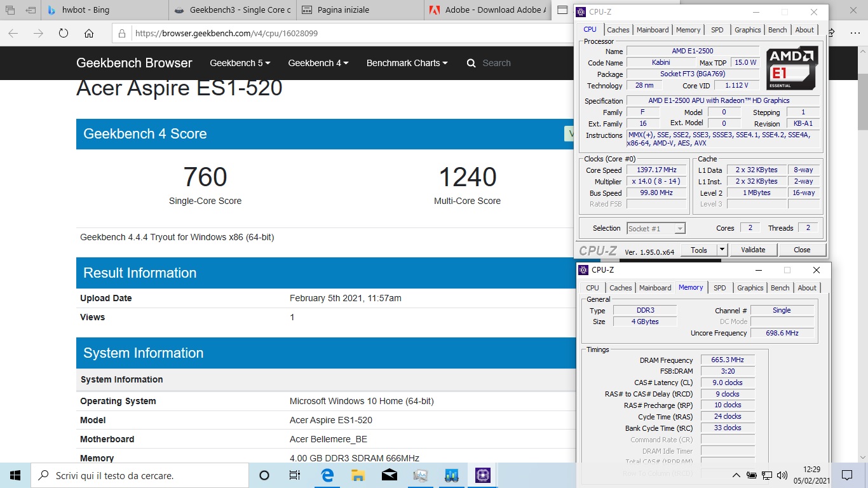The width and height of the screenshot is (868, 488).
Task: Open Geekbench 5 dropdown menu
Action: click(240, 63)
